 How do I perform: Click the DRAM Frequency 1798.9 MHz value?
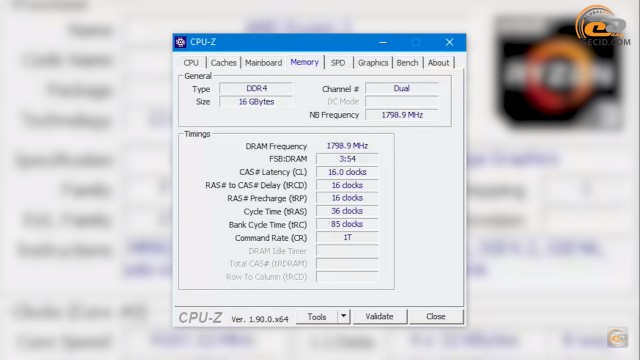(x=347, y=146)
